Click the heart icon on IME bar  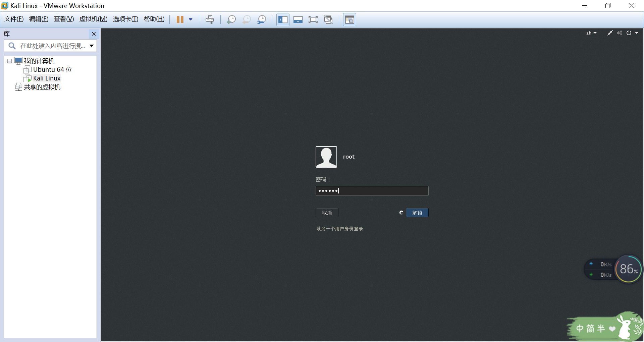click(x=612, y=329)
